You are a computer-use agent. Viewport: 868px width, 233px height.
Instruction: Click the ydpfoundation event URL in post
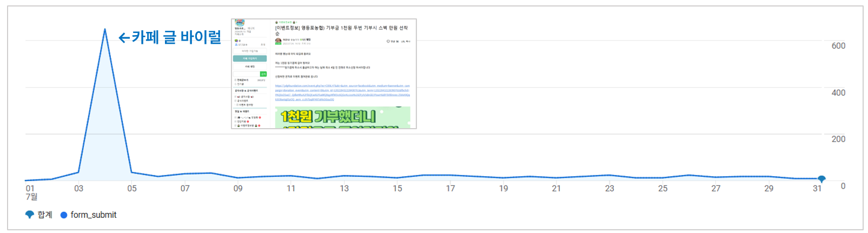(342, 92)
